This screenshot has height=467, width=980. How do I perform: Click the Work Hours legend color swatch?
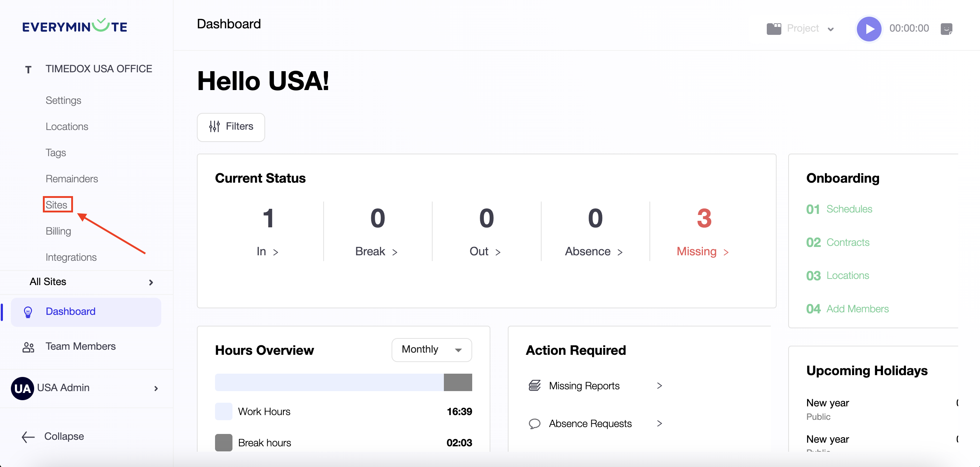(223, 411)
